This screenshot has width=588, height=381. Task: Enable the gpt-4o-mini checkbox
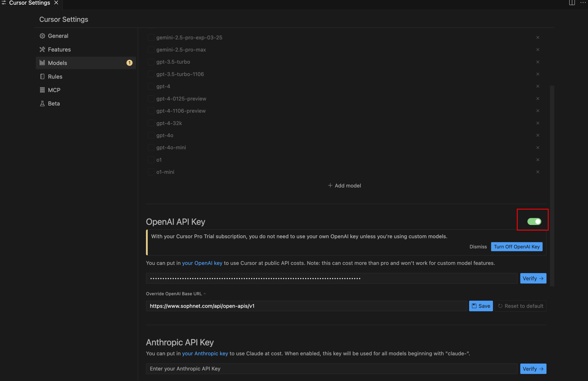[x=151, y=148]
